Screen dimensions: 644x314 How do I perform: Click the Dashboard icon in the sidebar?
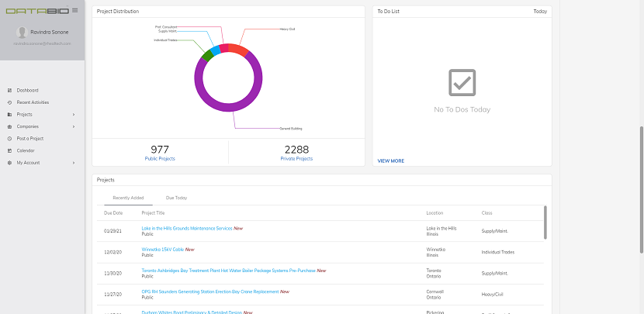pos(9,90)
